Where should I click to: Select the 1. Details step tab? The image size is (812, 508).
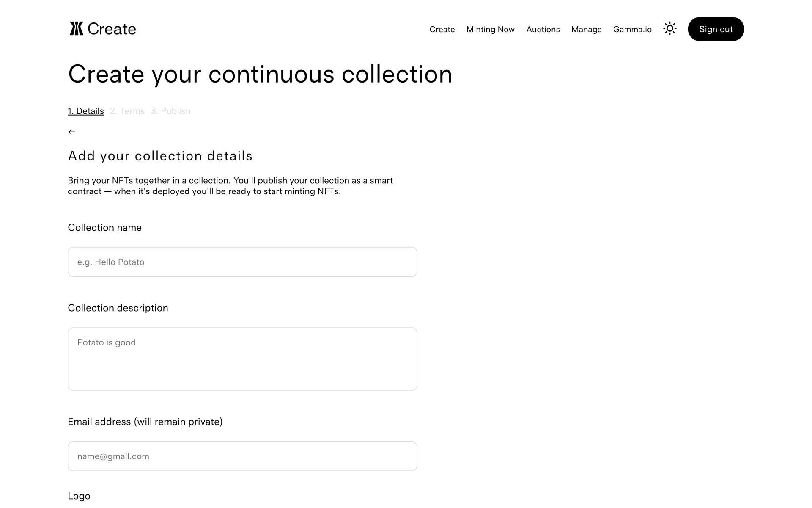point(86,111)
